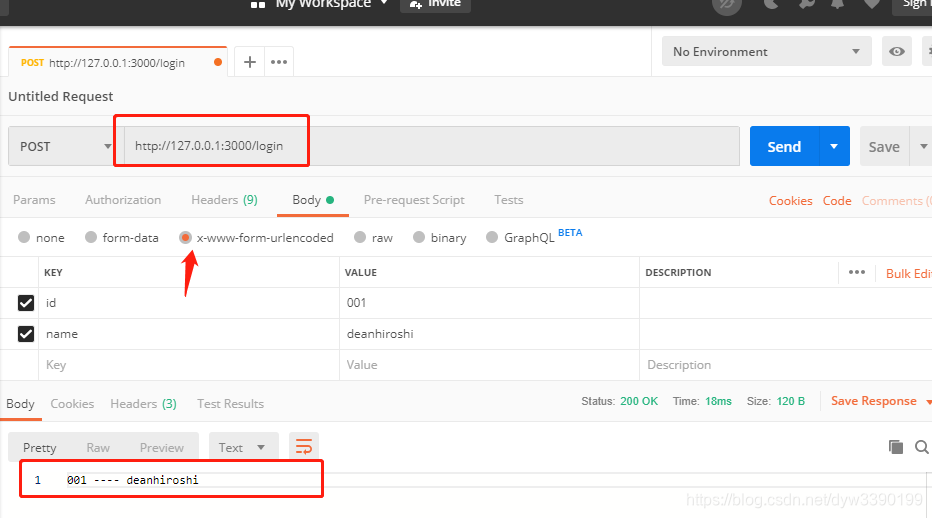Screen dimensions: 932x518
Task: Search the response body with magnifier icon
Action: coord(922,447)
